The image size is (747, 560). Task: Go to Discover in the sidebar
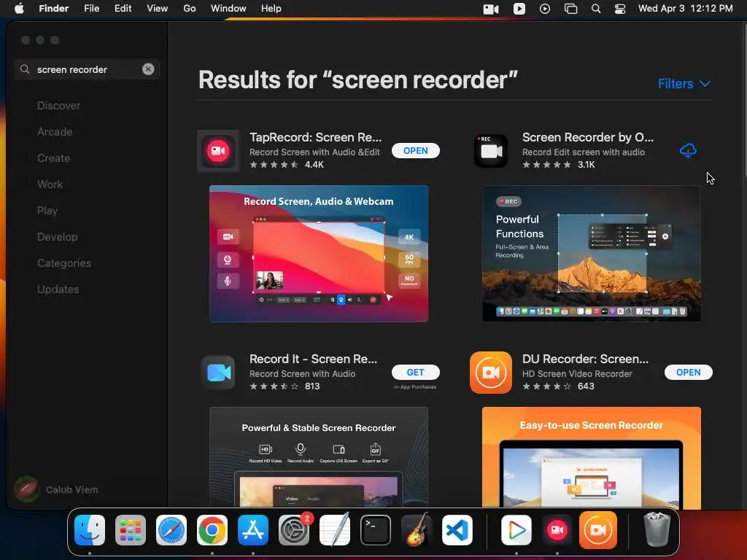pos(58,106)
